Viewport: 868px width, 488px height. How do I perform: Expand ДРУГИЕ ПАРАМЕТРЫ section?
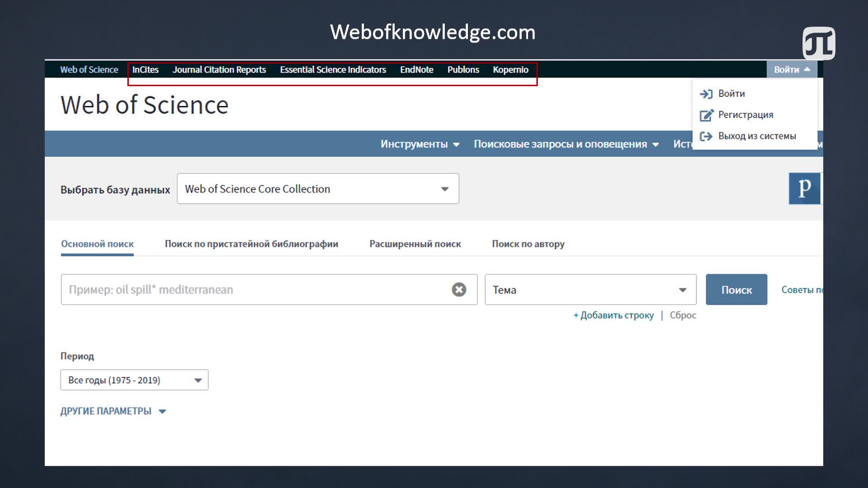pyautogui.click(x=113, y=411)
